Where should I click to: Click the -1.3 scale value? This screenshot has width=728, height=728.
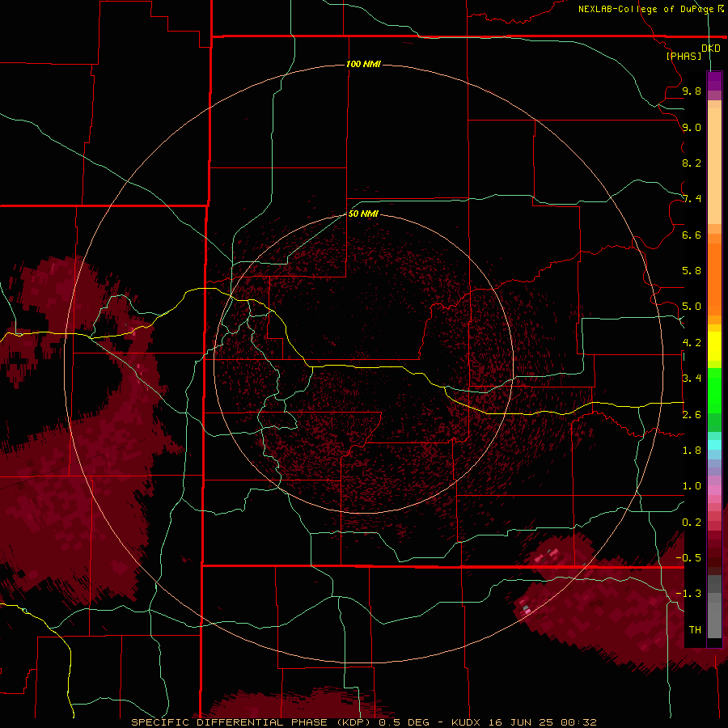tap(688, 594)
